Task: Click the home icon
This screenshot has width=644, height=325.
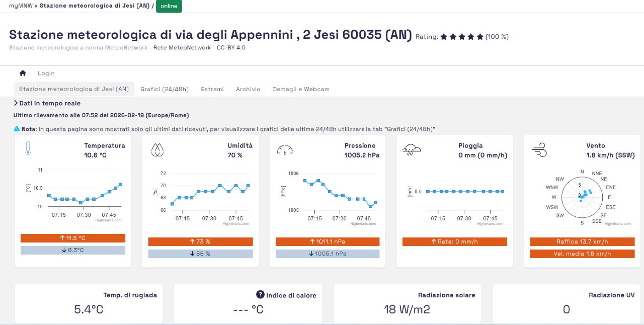Action: pos(23,73)
